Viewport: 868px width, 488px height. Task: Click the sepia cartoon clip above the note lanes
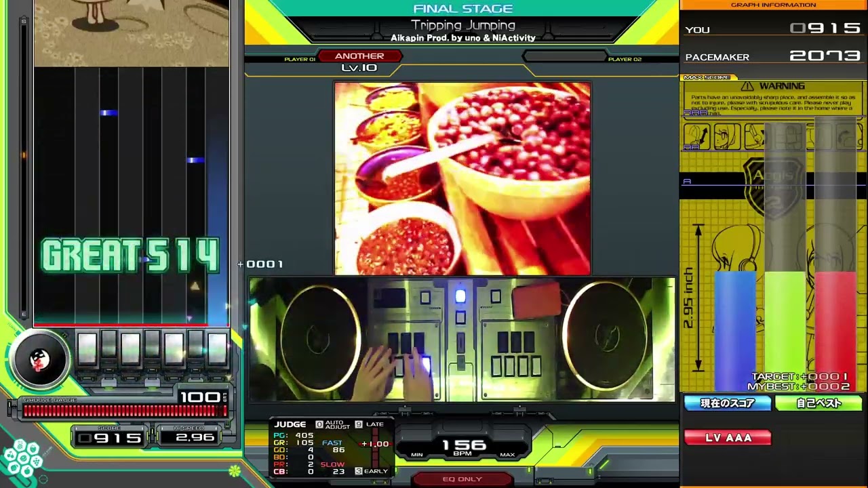(132, 33)
